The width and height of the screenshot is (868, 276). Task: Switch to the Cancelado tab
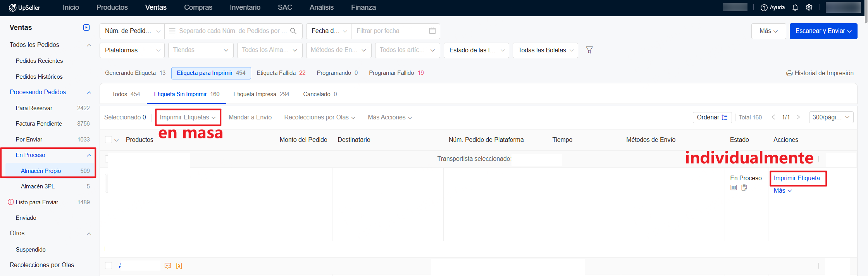point(320,94)
